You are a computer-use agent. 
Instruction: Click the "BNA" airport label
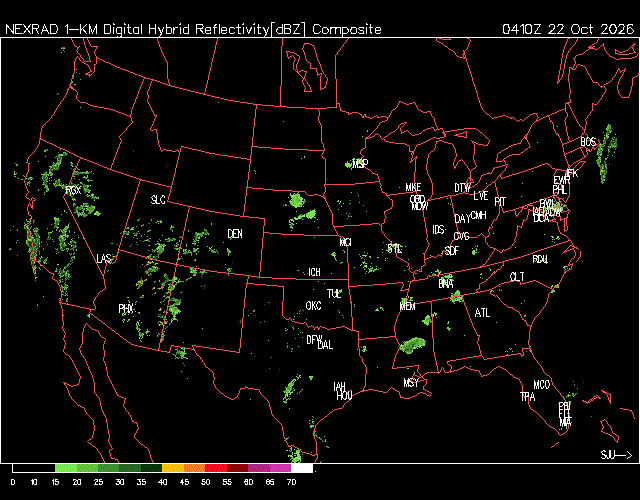445,283
